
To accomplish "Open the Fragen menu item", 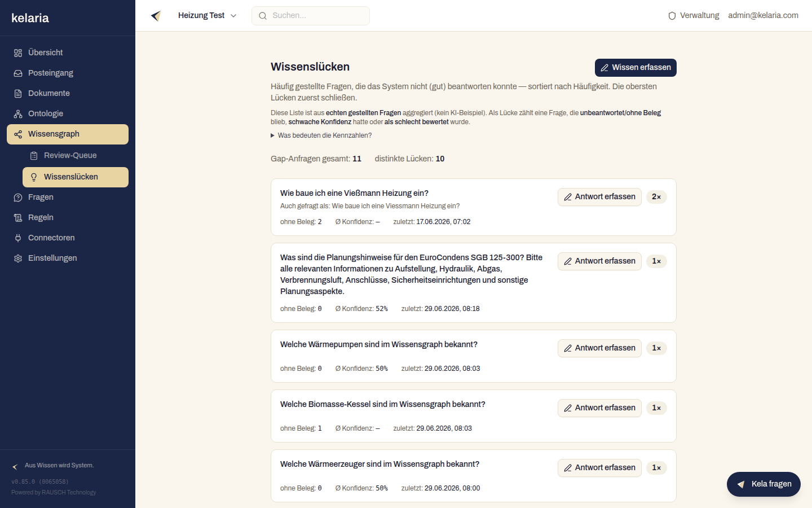I will [68, 198].
